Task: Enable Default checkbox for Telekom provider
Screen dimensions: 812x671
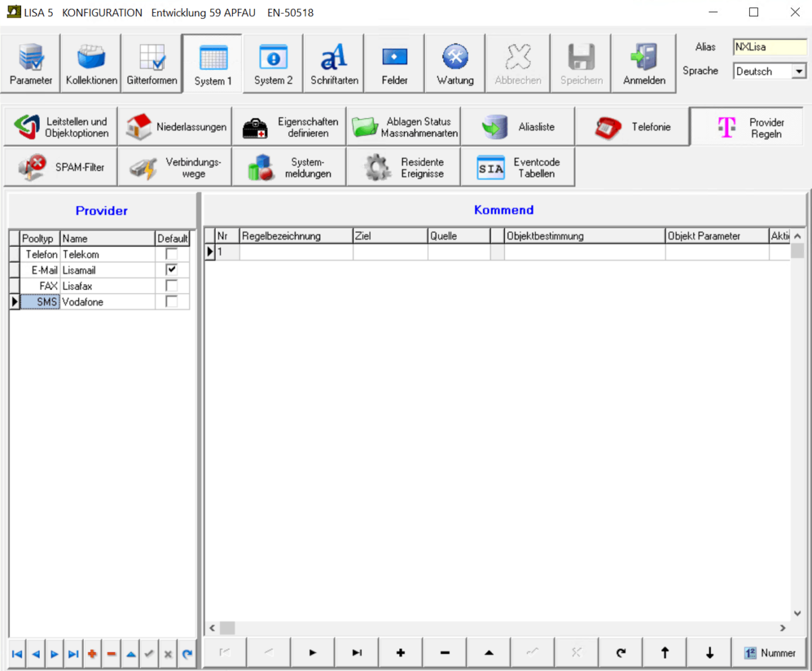Action: tap(172, 255)
